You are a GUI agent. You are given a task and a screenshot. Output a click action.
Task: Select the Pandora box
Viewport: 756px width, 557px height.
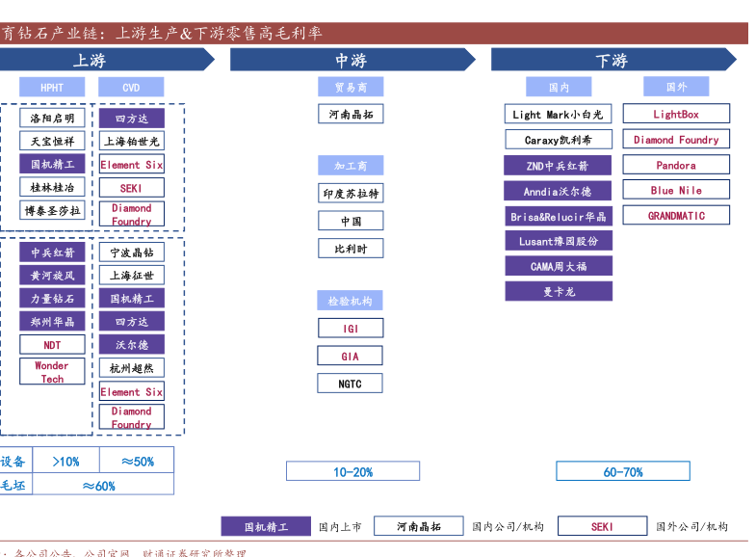pyautogui.click(x=676, y=165)
